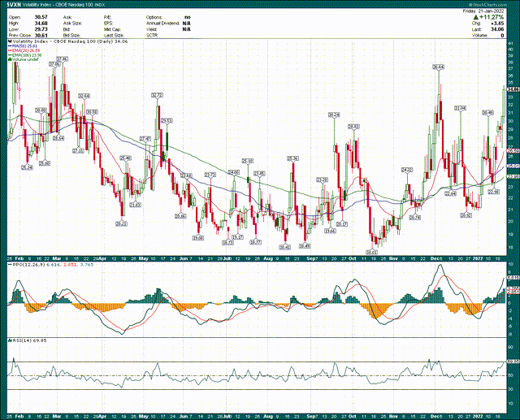Image resolution: width=520 pixels, height=420 pixels.
Task: Click the latest green candlestick at chart's right edge
Action: click(504, 102)
